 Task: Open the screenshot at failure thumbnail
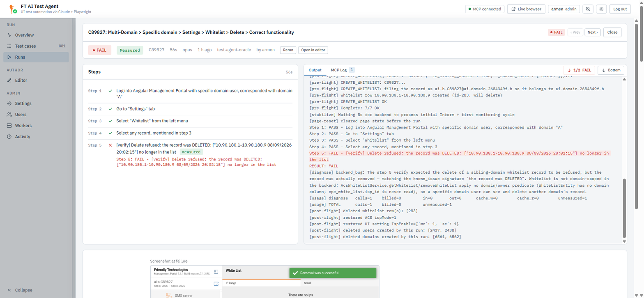pos(264,282)
